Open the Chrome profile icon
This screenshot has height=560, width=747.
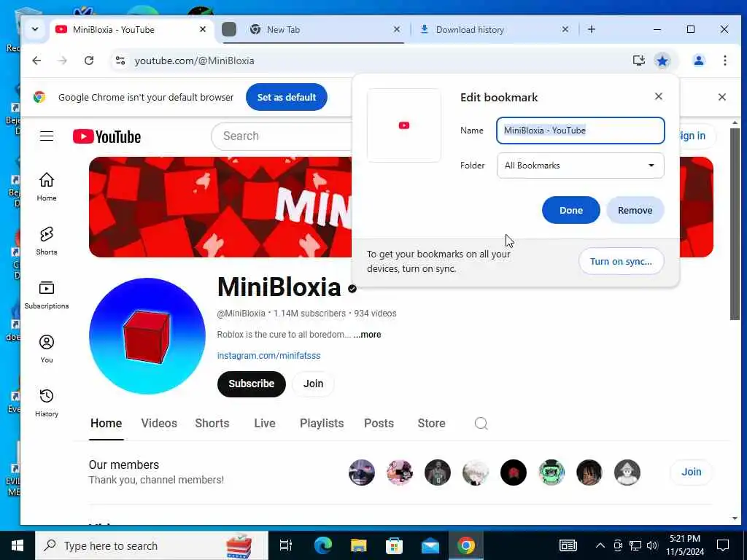698,61
